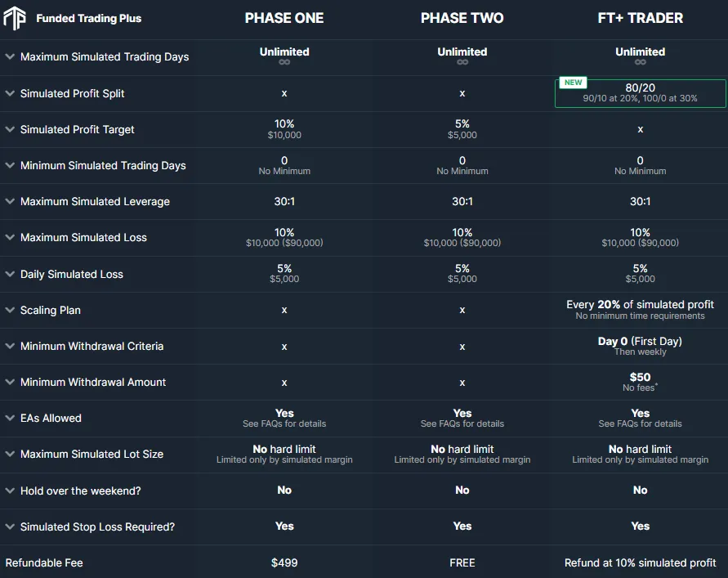
Task: Expand the EAs Allowed row
Action: coord(9,418)
